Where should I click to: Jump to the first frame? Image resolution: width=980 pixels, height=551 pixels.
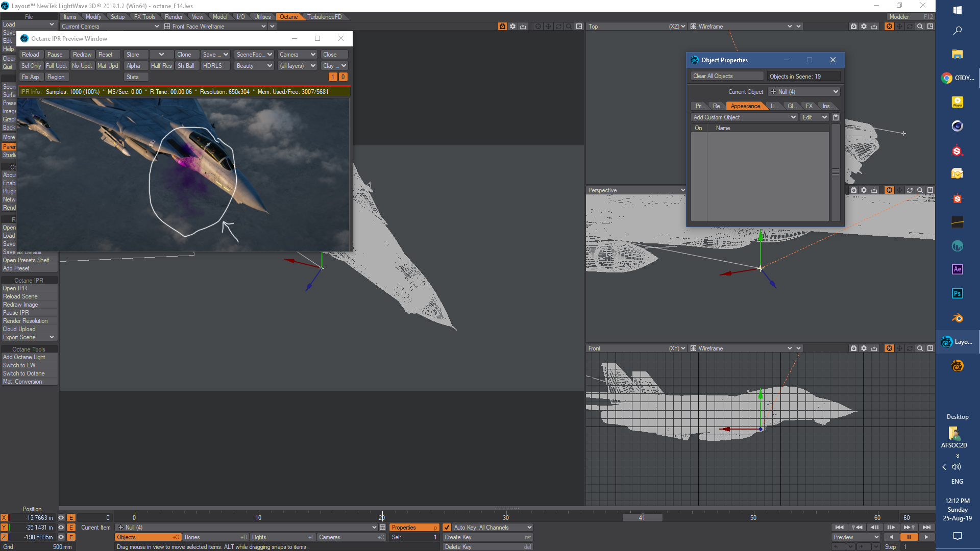pyautogui.click(x=839, y=528)
